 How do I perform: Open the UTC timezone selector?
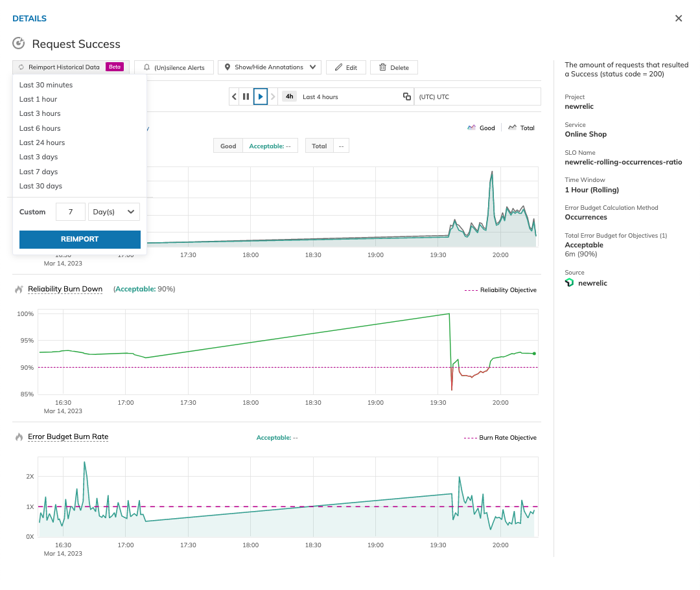click(477, 97)
